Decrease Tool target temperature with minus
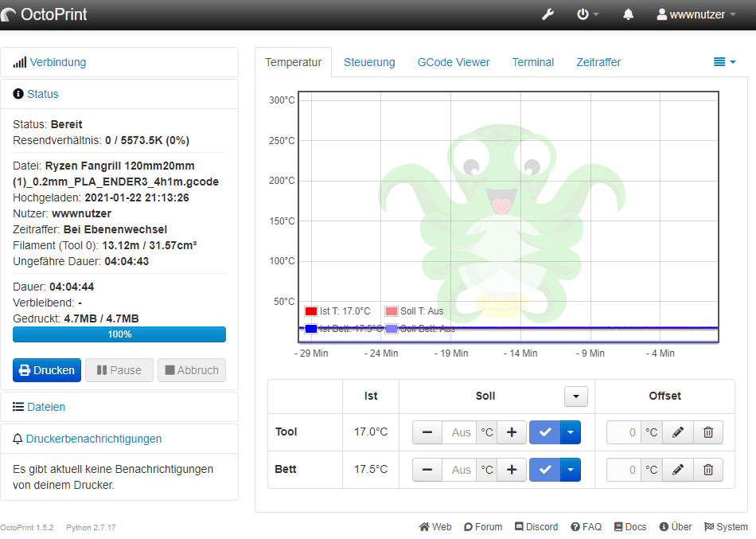 pyautogui.click(x=427, y=432)
